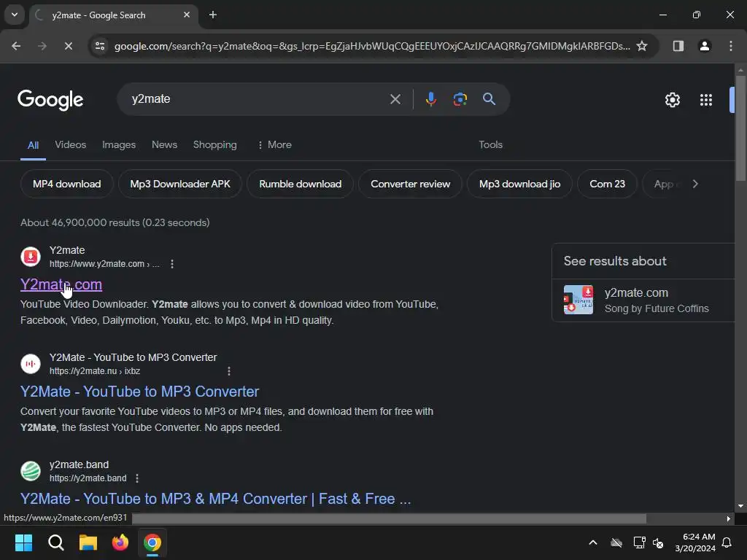Select the MP4 download chip
This screenshot has height=560, width=747.
pyautogui.click(x=66, y=184)
